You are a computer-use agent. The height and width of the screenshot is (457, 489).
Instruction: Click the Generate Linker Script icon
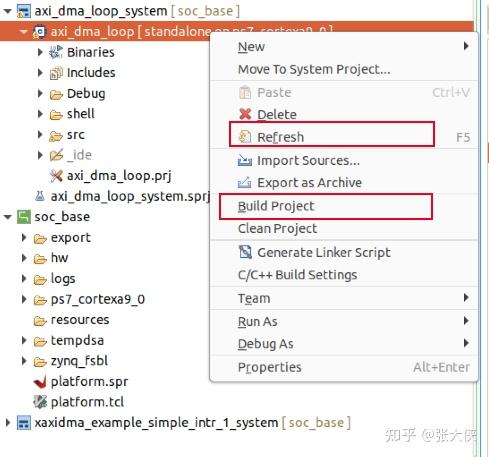click(x=245, y=252)
